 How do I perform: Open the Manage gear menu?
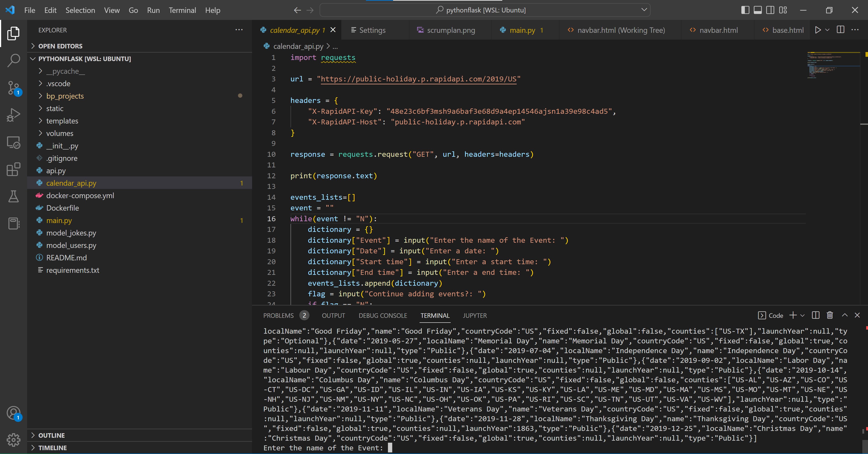coord(13,440)
